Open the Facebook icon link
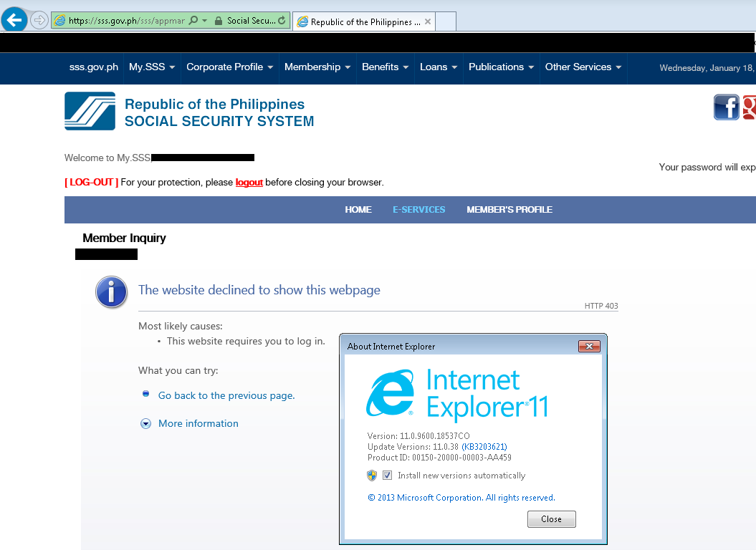 tap(726, 107)
